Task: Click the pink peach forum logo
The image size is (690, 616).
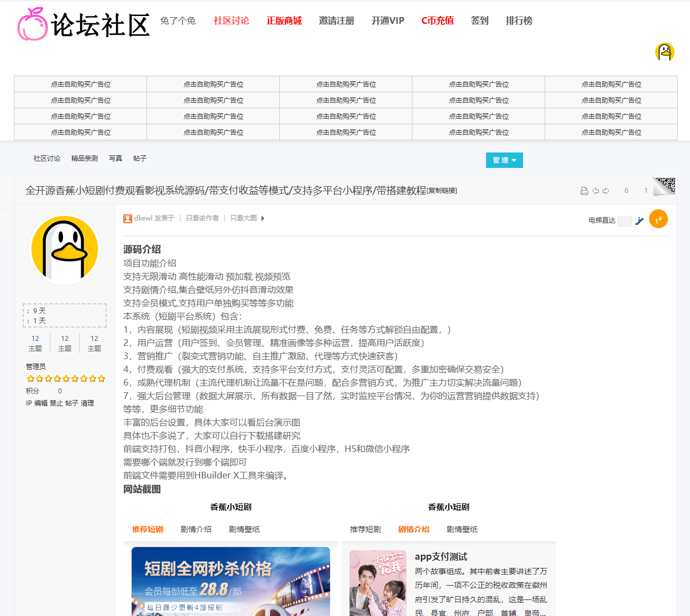Action: [33, 25]
